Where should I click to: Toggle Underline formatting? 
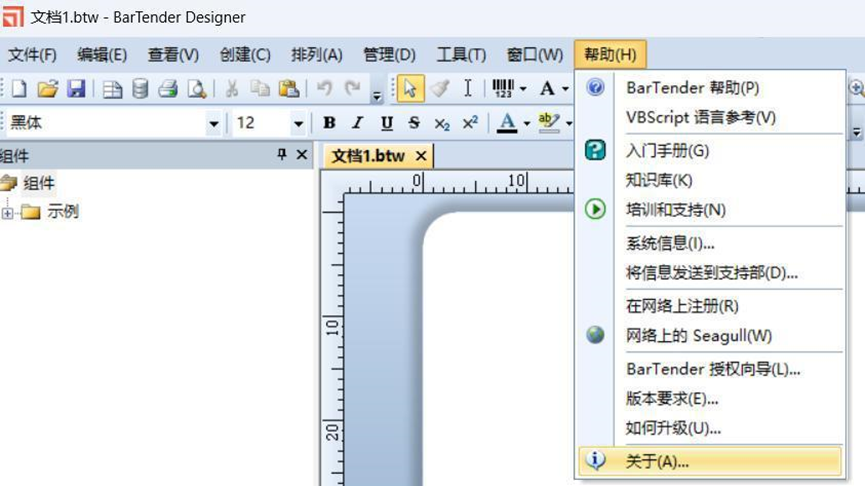click(386, 123)
